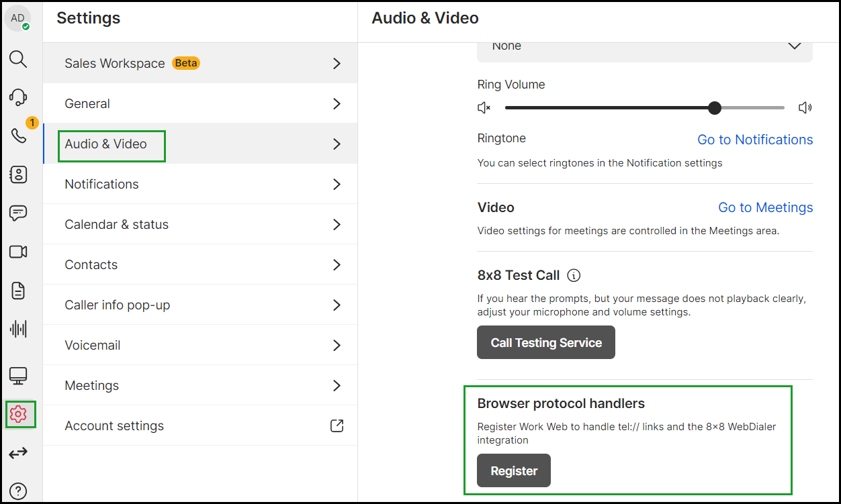Open the fax document icon

(x=18, y=291)
